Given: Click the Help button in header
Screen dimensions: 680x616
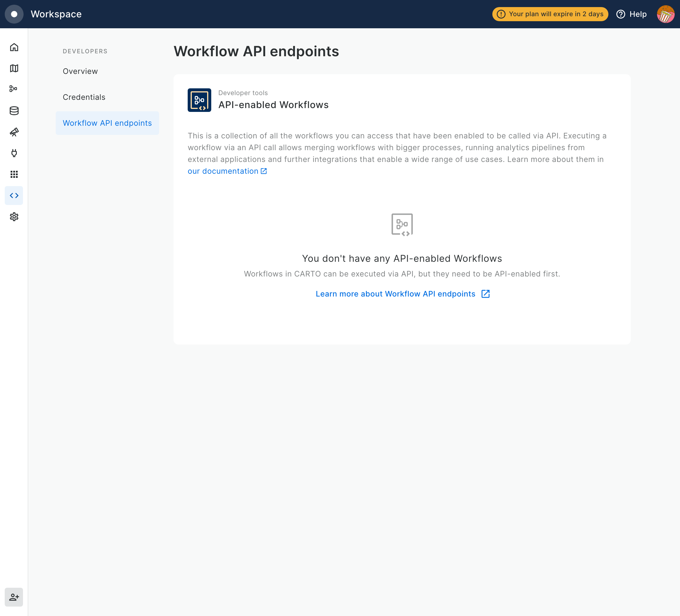Looking at the screenshot, I should tap(631, 14).
